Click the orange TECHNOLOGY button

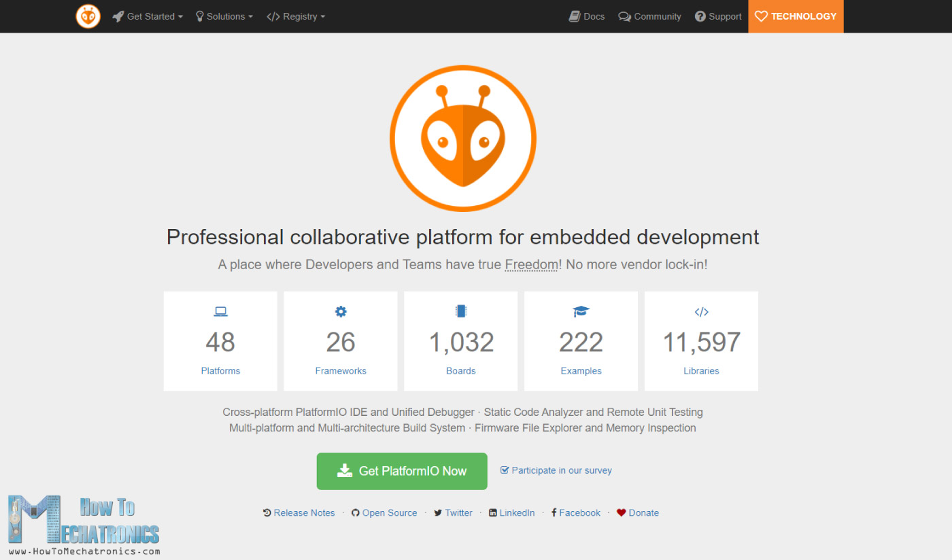pos(796,16)
